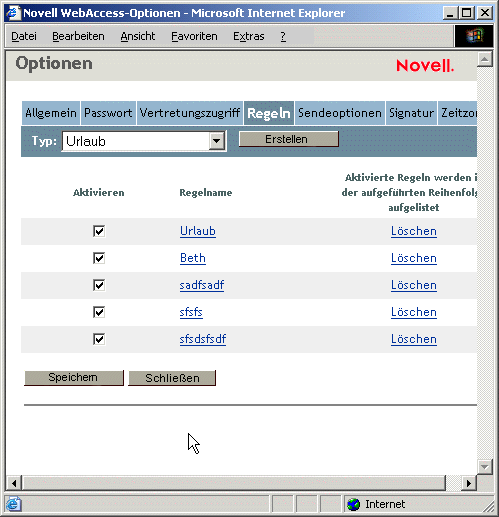Click Löschen for the Urlaub rule
Screen dimensions: 499x517
click(414, 231)
